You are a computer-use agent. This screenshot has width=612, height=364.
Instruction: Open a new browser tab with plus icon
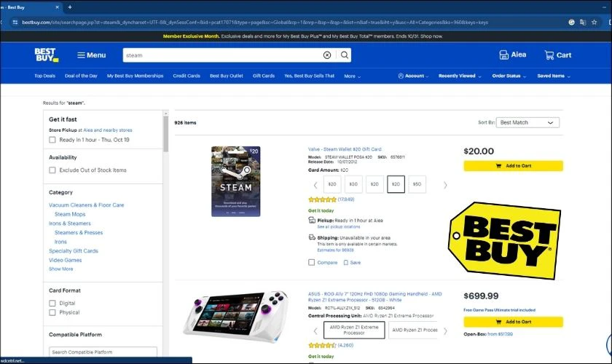[70, 7]
